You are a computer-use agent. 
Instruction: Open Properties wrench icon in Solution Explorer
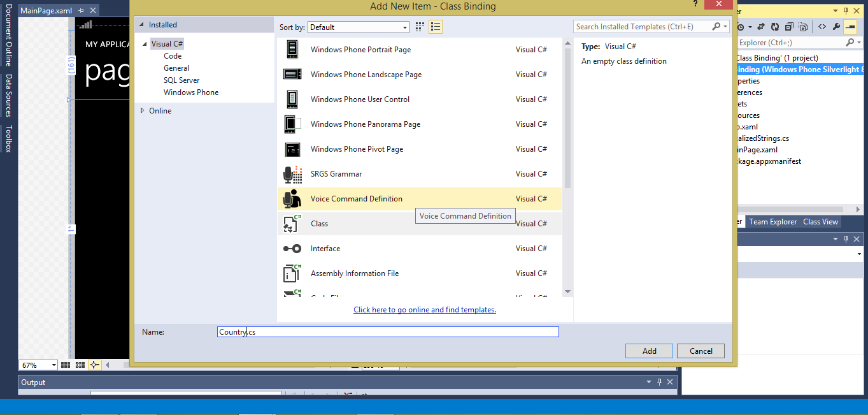pyautogui.click(x=836, y=27)
